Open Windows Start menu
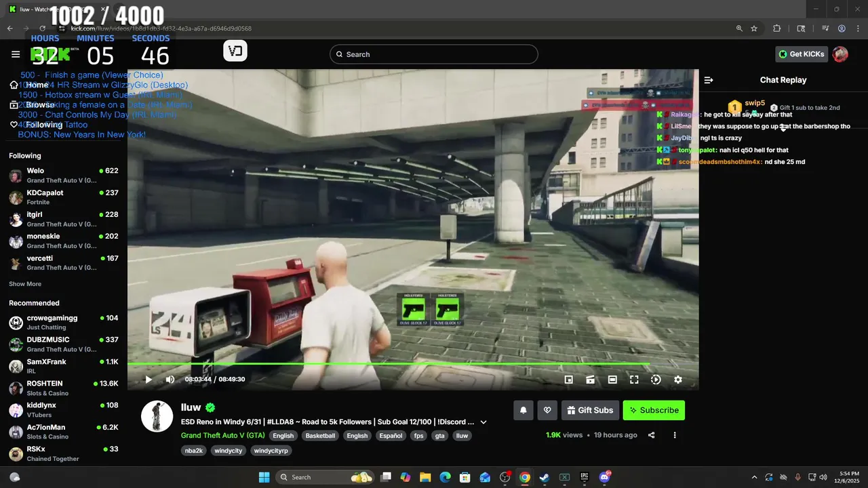Screen dimensions: 868x488 pos(264,477)
